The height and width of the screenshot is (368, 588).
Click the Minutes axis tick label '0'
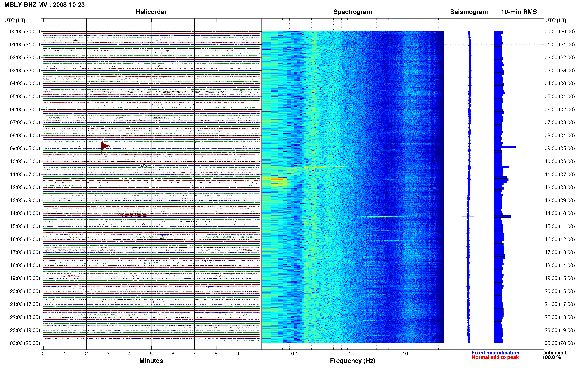pos(43,354)
